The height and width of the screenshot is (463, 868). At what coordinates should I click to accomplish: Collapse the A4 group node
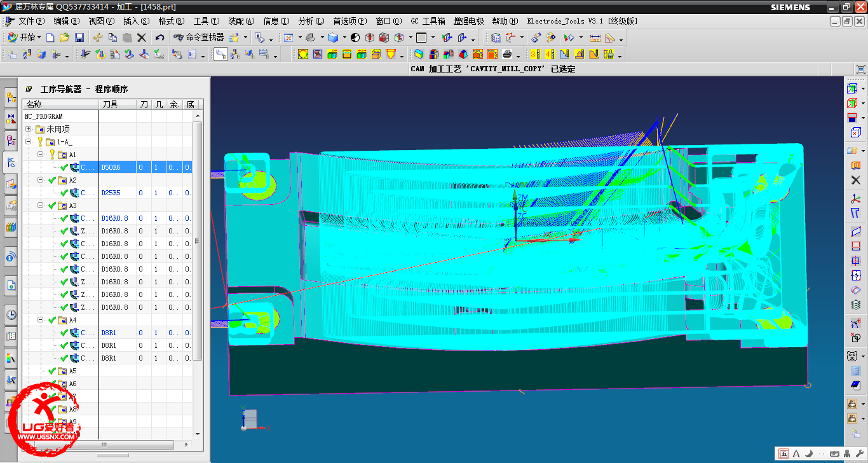tap(40, 320)
